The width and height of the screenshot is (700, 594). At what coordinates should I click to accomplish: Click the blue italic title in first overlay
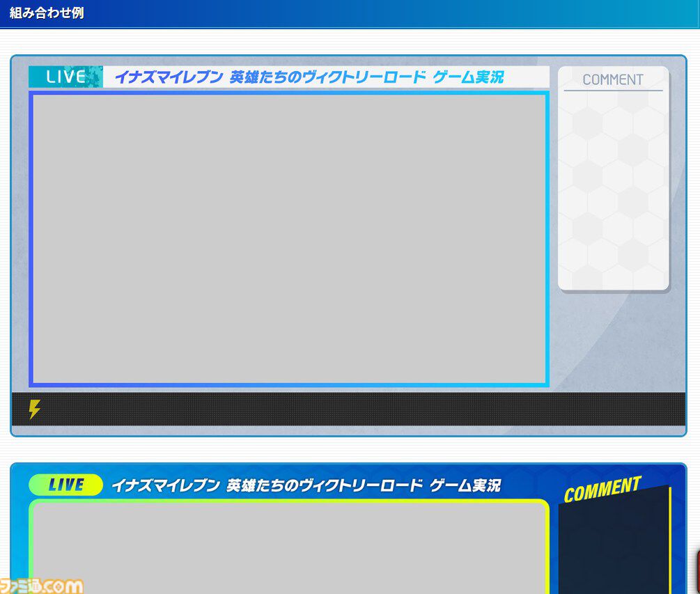click(x=309, y=77)
